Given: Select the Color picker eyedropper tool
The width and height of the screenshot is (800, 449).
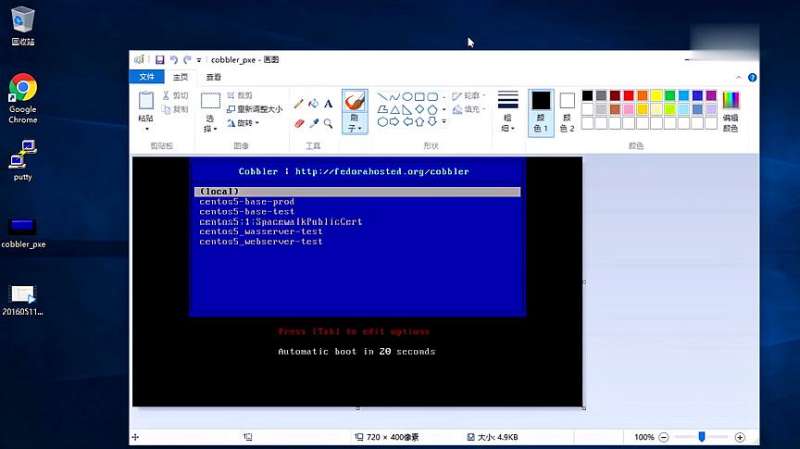Looking at the screenshot, I should tap(313, 123).
